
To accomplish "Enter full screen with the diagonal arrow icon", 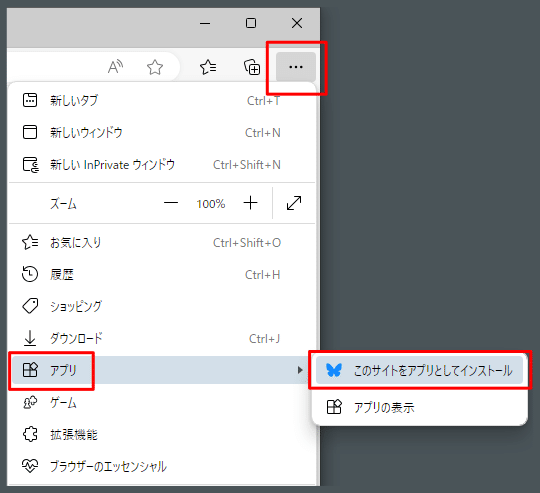I will 294,203.
